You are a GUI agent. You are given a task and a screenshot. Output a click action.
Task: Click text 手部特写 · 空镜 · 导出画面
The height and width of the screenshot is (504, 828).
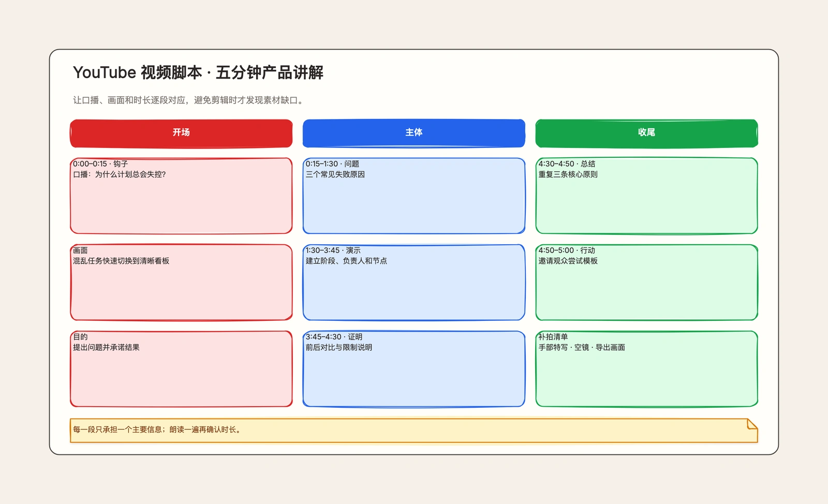(582, 347)
